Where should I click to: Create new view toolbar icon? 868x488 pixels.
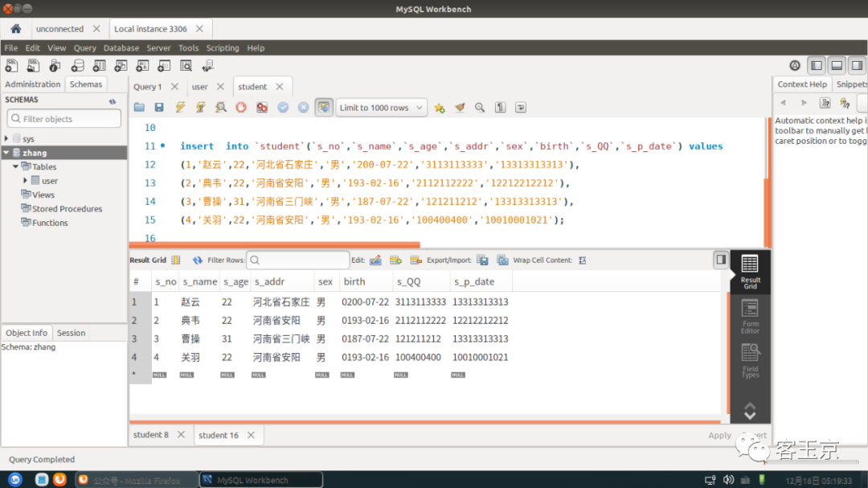(121, 66)
